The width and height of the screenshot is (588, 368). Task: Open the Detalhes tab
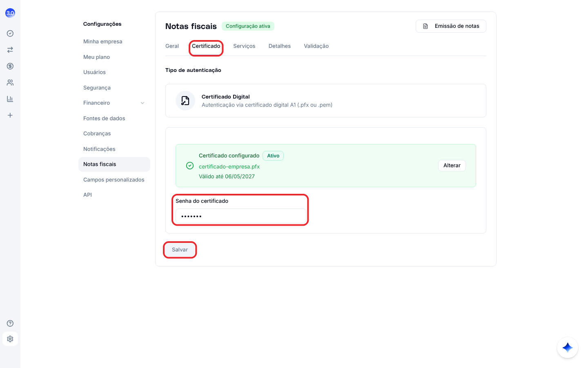click(280, 46)
